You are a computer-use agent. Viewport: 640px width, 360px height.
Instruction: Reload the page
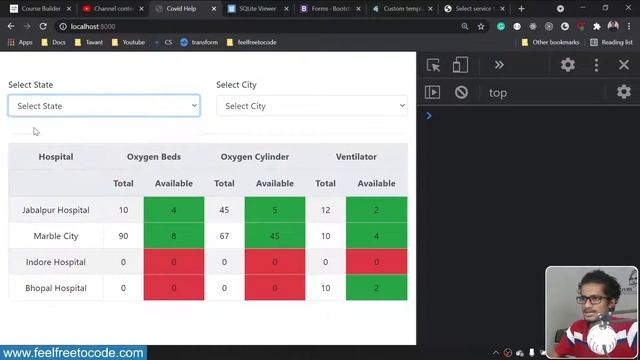point(43,26)
